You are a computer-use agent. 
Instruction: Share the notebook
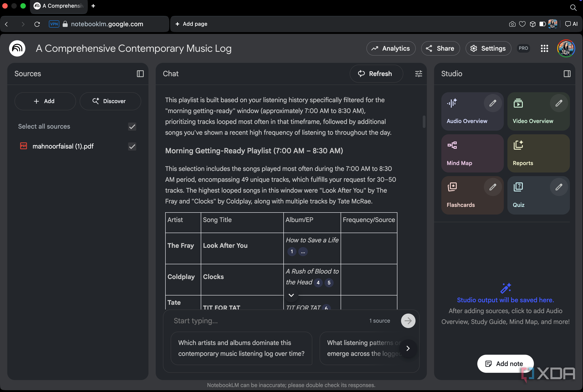point(440,48)
